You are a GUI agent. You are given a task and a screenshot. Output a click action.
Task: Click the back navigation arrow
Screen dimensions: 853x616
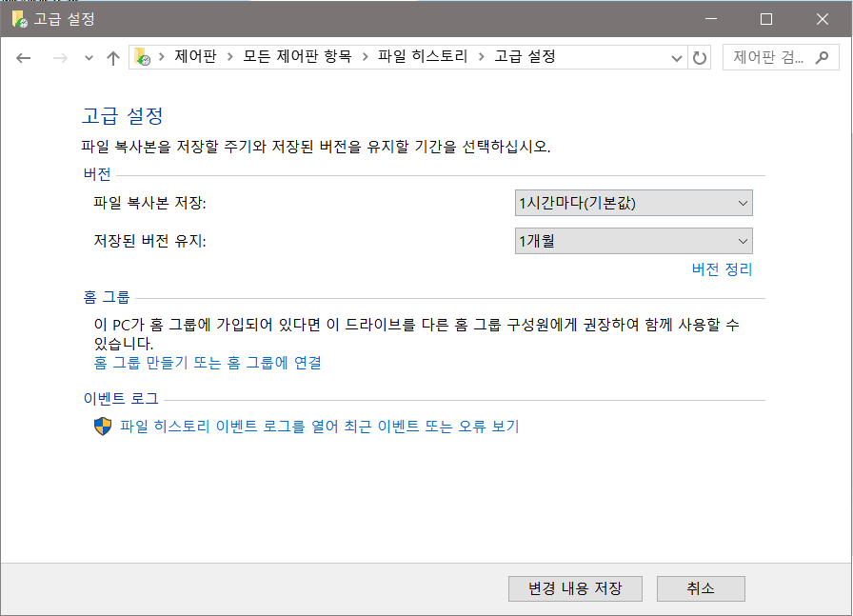25,57
